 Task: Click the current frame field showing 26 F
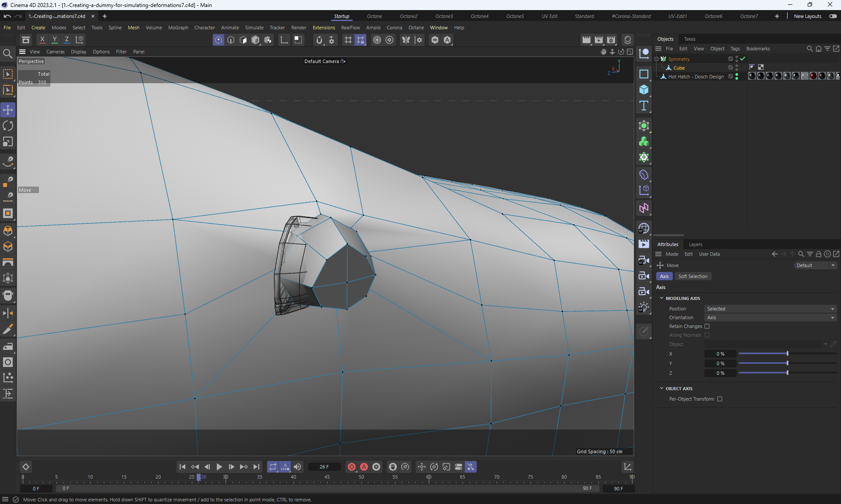pyautogui.click(x=324, y=467)
